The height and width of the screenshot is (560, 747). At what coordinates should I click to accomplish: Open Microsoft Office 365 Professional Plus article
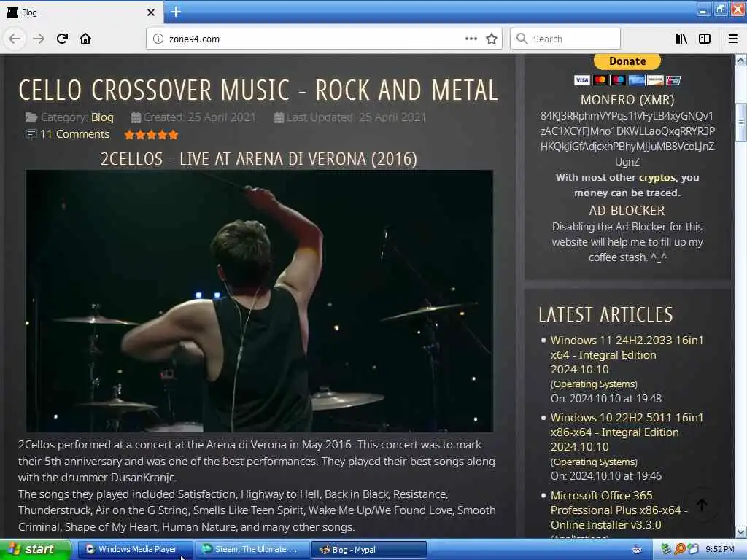[619, 510]
